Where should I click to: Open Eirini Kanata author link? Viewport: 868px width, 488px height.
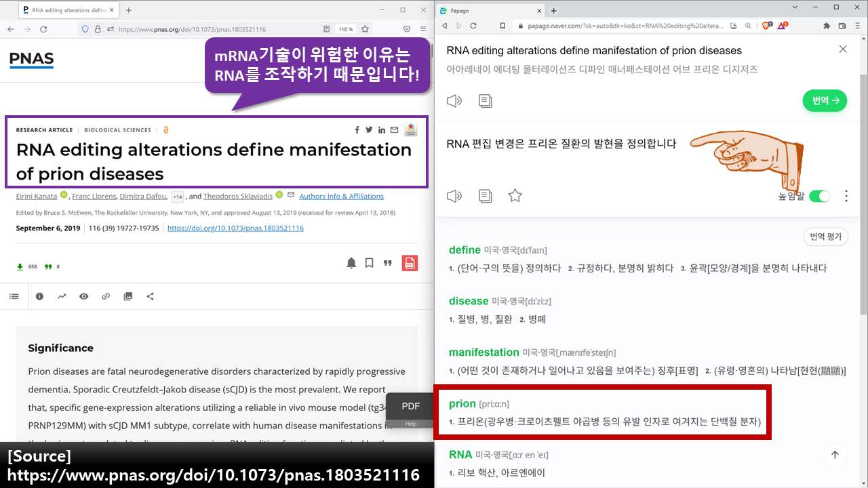37,196
